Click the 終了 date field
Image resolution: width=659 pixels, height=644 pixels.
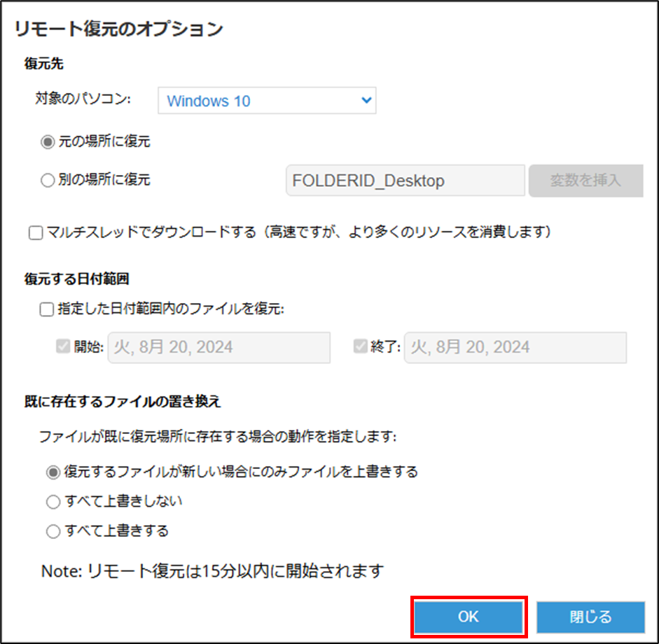pos(515,347)
